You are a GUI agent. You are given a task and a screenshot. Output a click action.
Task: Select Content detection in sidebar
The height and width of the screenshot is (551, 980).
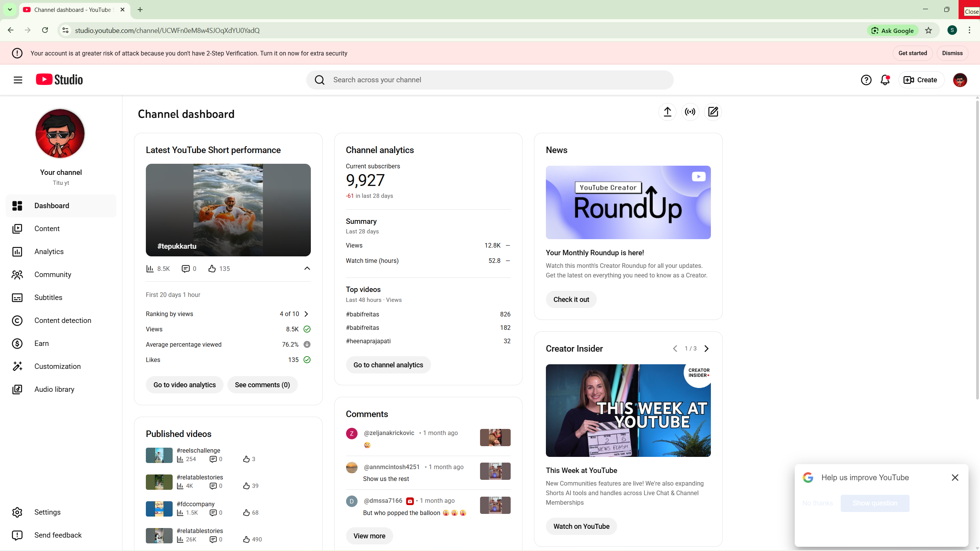coord(63,320)
